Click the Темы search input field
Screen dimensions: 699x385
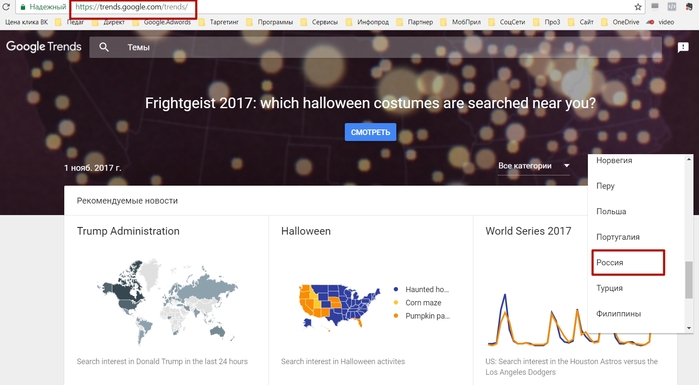(375, 47)
